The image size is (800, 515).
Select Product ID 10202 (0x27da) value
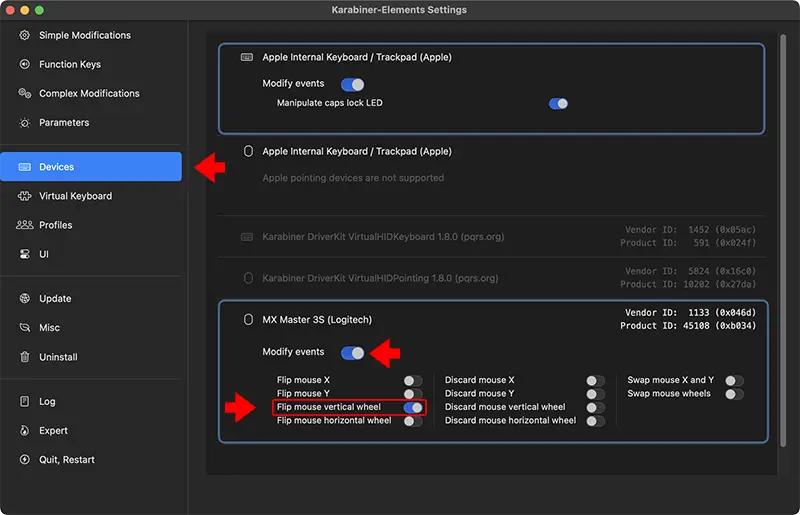(x=720, y=284)
